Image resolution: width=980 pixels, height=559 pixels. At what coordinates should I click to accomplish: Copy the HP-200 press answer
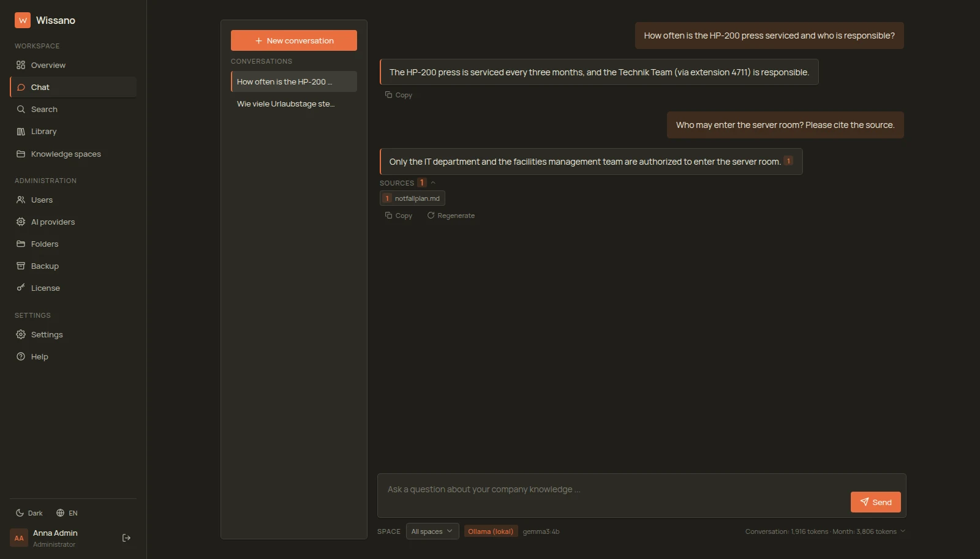pyautogui.click(x=399, y=95)
